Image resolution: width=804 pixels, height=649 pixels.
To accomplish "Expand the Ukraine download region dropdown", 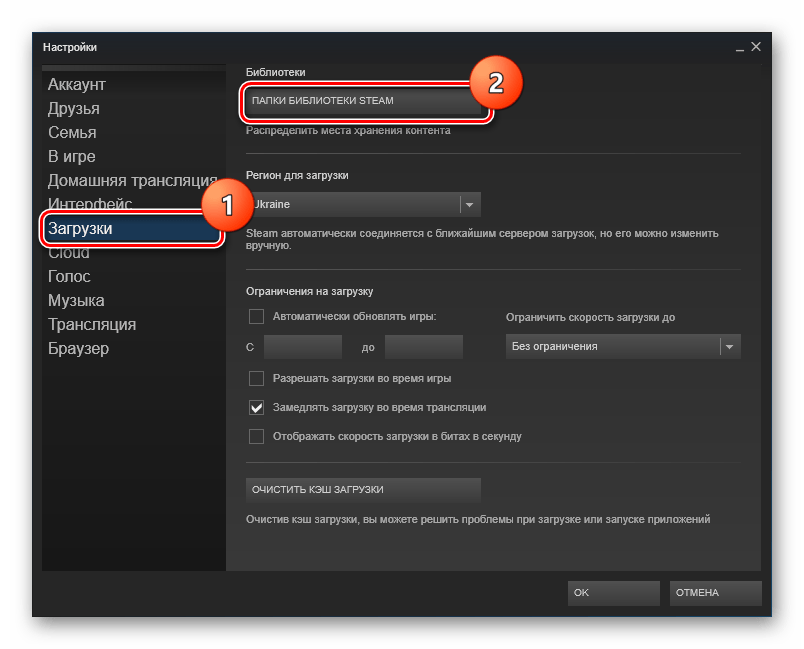I will 364,204.
